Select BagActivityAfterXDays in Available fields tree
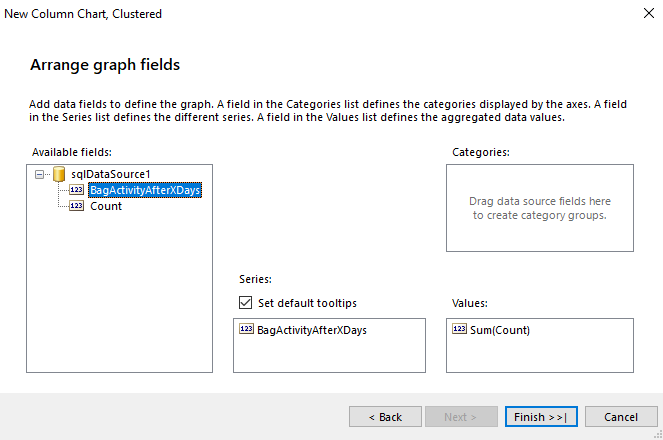The width and height of the screenshot is (663, 440). [145, 190]
